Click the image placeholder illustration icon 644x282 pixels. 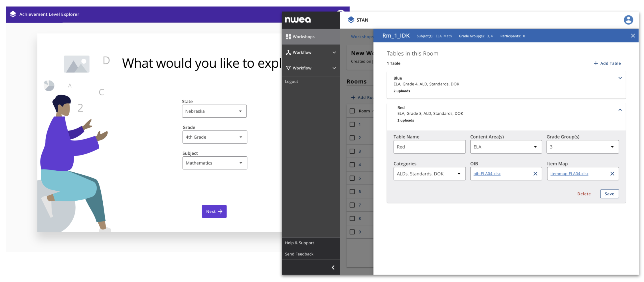76,64
